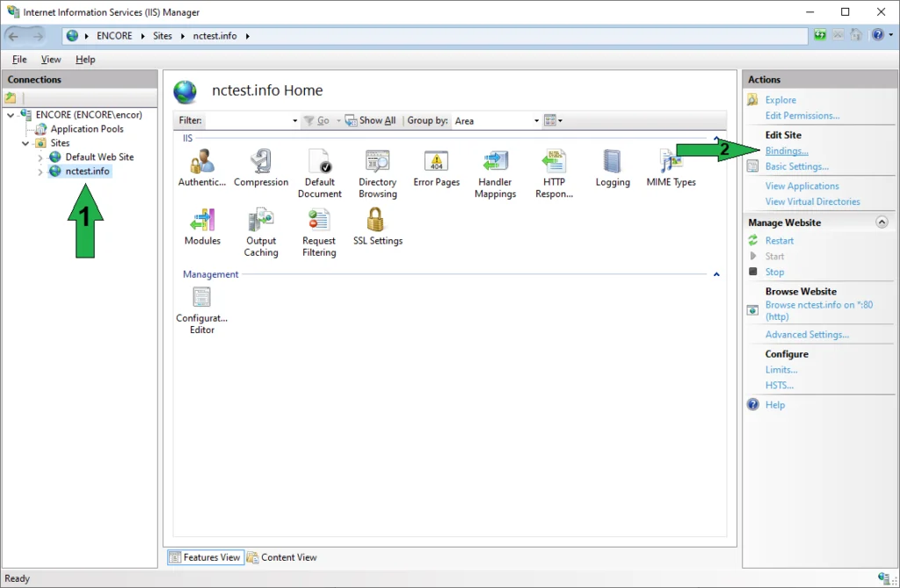Open the Authentication feature icon
This screenshot has height=588, width=900.
[x=202, y=163]
